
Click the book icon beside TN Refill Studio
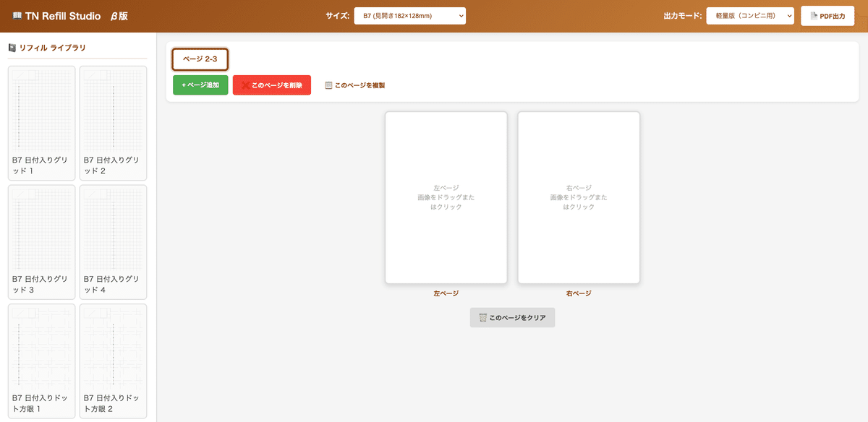point(17,16)
